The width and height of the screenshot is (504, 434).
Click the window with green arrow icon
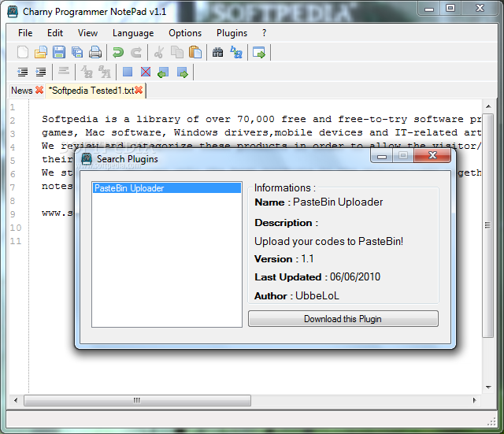click(259, 53)
